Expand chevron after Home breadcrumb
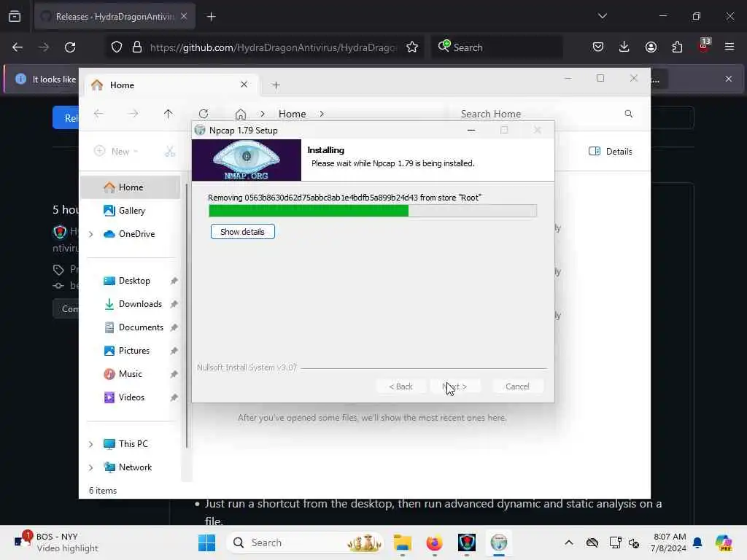The image size is (747, 560). [x=322, y=114]
